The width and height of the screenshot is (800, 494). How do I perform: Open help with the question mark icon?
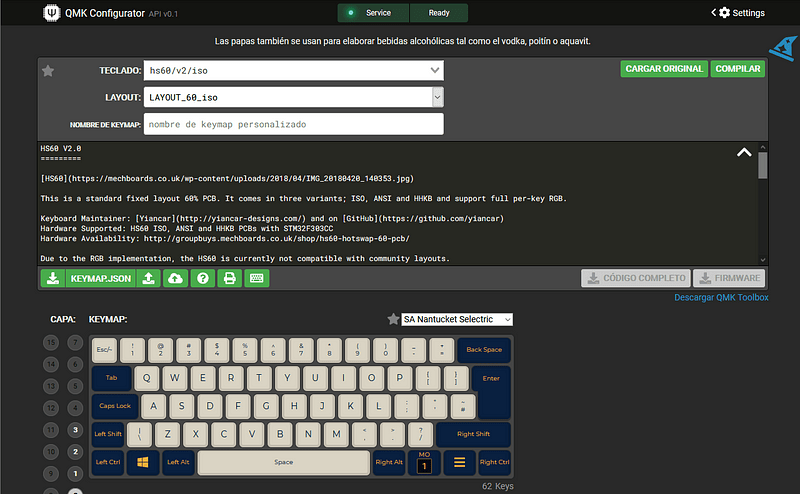(x=203, y=278)
